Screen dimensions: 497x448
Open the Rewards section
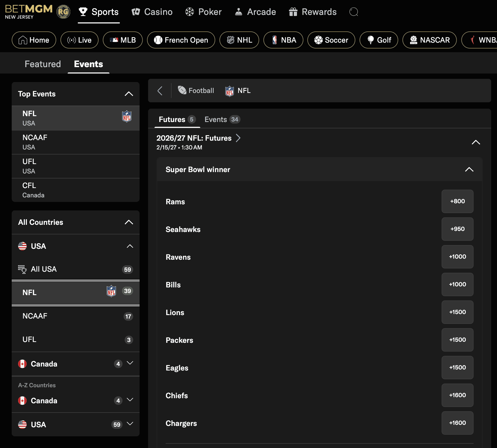pos(313,12)
